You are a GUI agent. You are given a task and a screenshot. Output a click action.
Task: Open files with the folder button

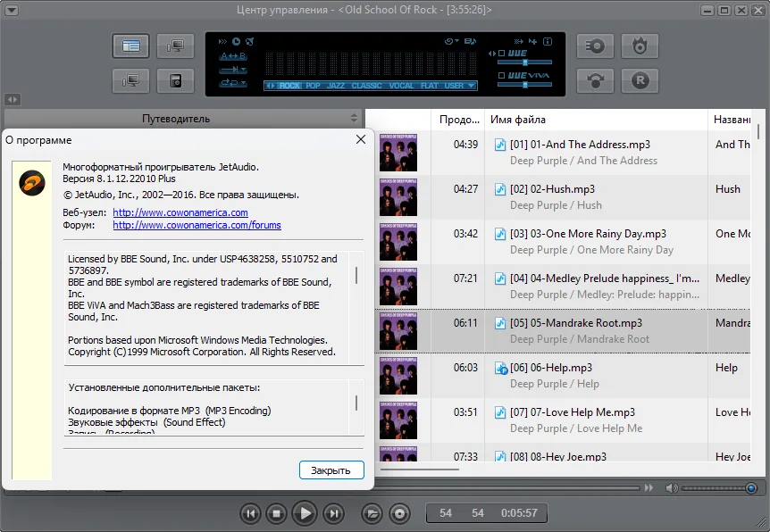(x=372, y=513)
